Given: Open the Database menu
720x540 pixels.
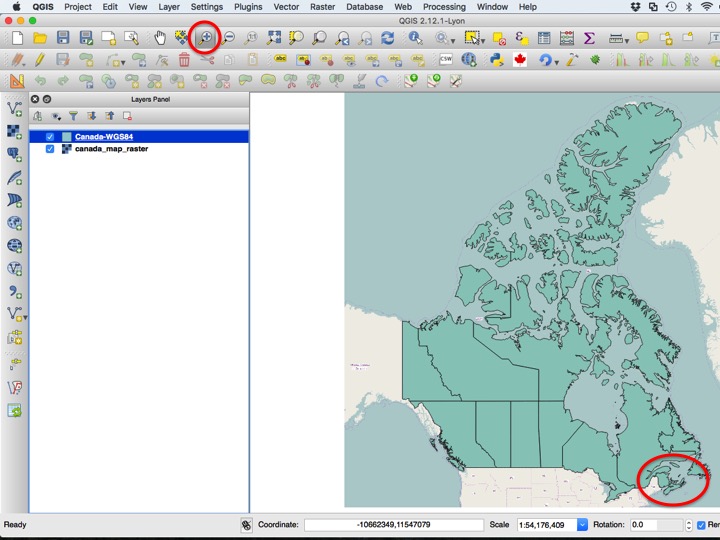Looking at the screenshot, I should pyautogui.click(x=365, y=7).
